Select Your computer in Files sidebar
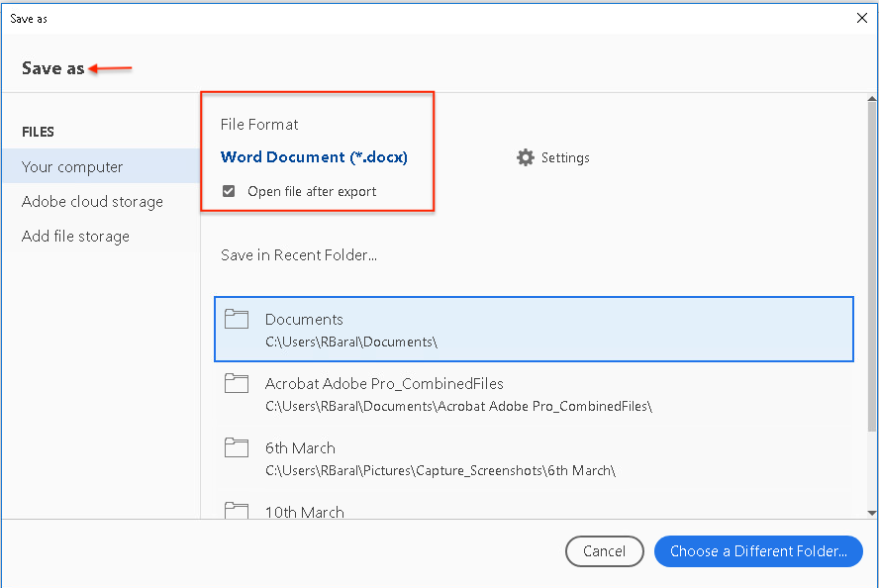Image resolution: width=879 pixels, height=588 pixels. pos(72,167)
